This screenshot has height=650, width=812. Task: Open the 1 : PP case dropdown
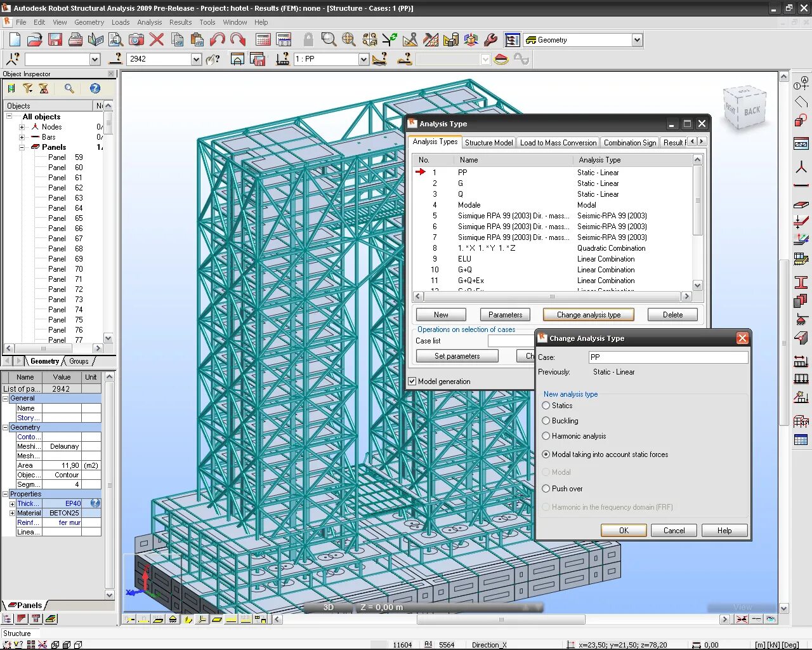363,59
